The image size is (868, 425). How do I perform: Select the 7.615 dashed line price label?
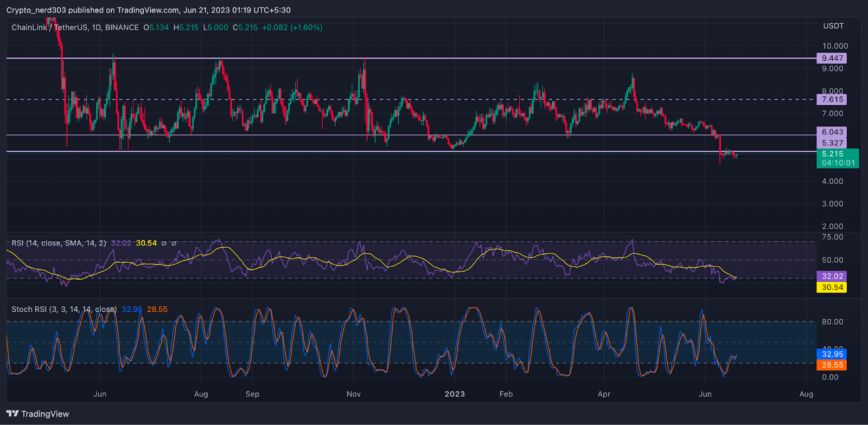point(832,99)
